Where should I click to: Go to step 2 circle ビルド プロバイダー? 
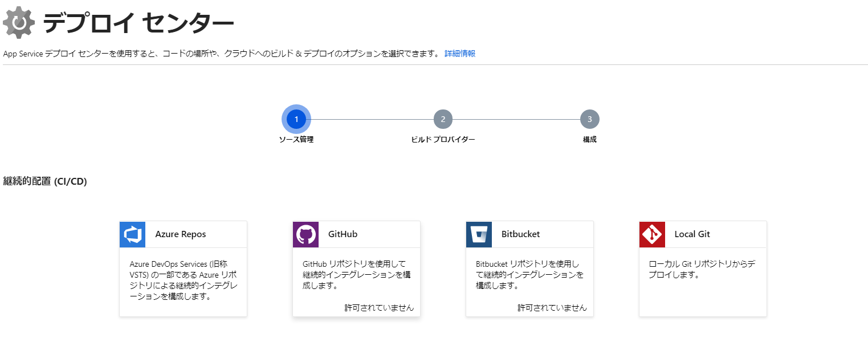(x=443, y=119)
